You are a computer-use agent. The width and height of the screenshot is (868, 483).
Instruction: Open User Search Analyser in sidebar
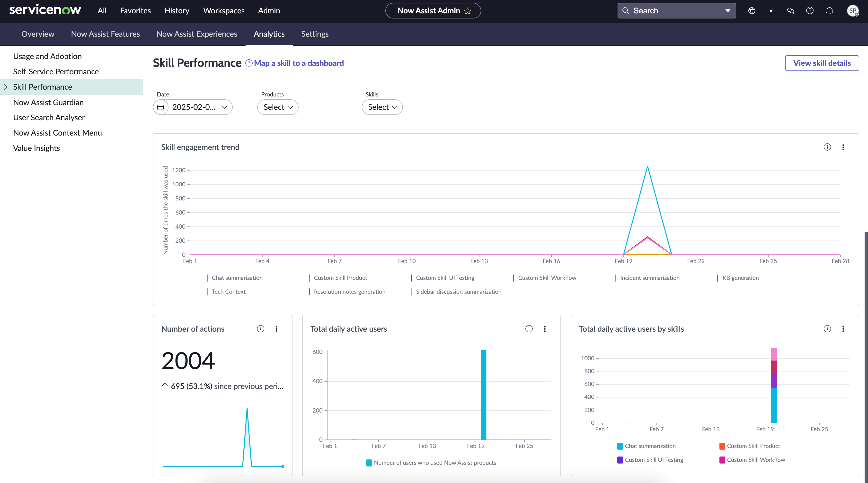click(x=49, y=118)
